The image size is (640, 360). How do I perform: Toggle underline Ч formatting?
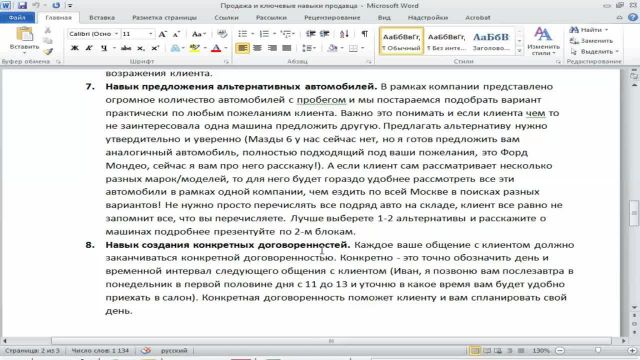[x=104, y=48]
